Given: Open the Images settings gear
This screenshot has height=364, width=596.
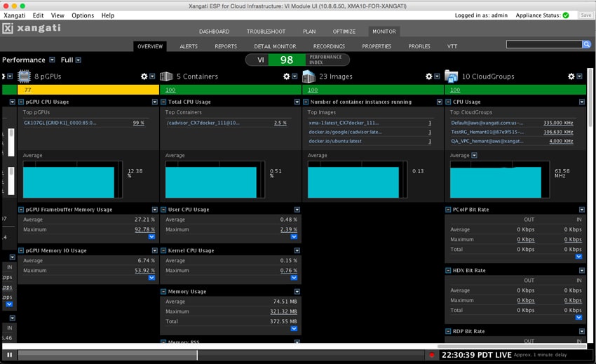Looking at the screenshot, I should pos(428,76).
